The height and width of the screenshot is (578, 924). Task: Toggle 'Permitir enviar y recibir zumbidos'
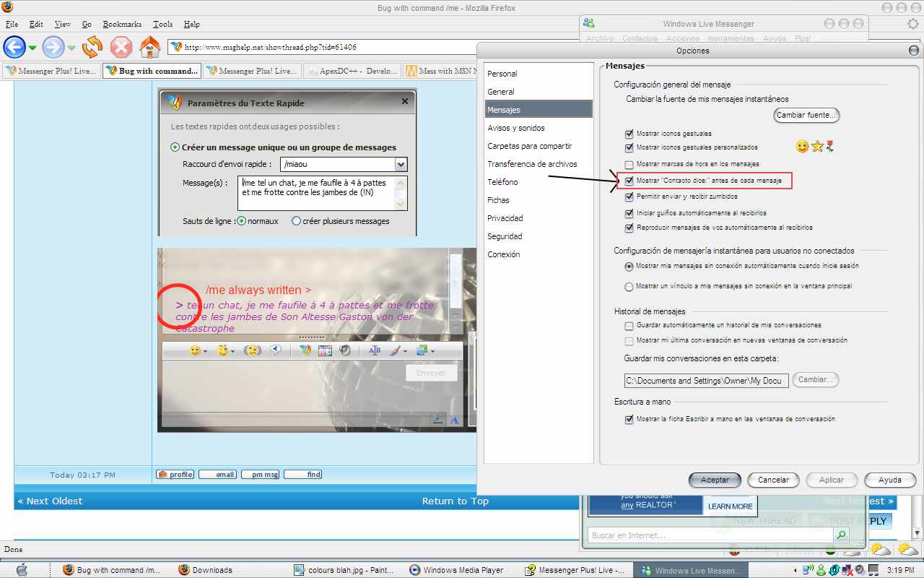[x=629, y=197]
